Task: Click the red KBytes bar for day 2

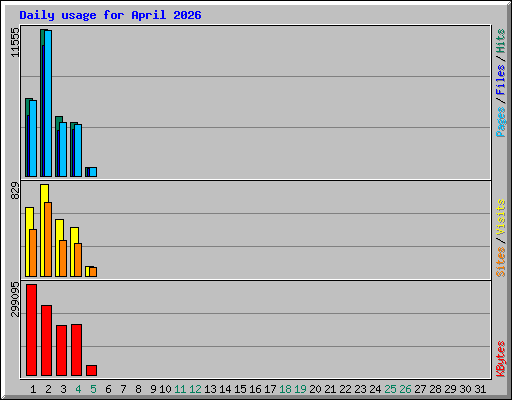Action: click(x=46, y=340)
